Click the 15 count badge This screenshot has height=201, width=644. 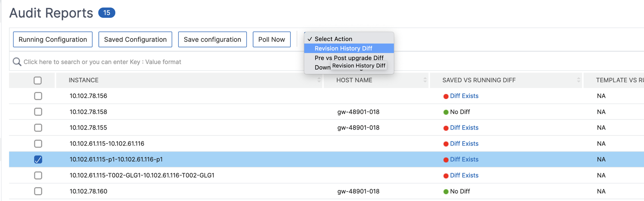tap(107, 13)
